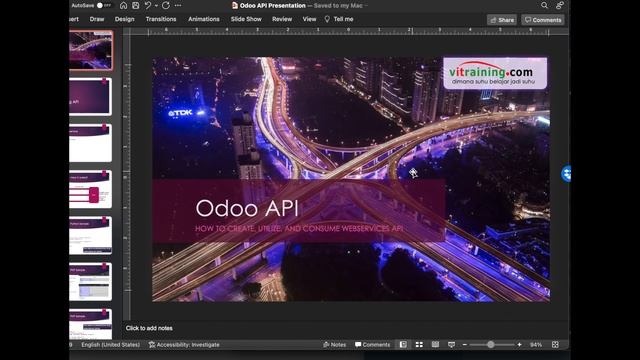640x360 pixels.
Task: Save the presentation with the disk icon
Action: (x=136, y=6)
